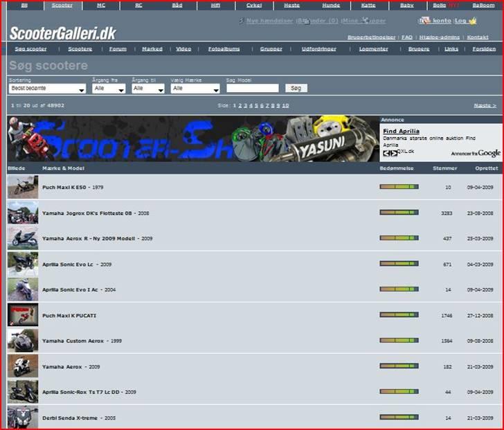Click the Aprilia Sonic Evo Lc thumbnail
This screenshot has width=504, height=430.
22,264
